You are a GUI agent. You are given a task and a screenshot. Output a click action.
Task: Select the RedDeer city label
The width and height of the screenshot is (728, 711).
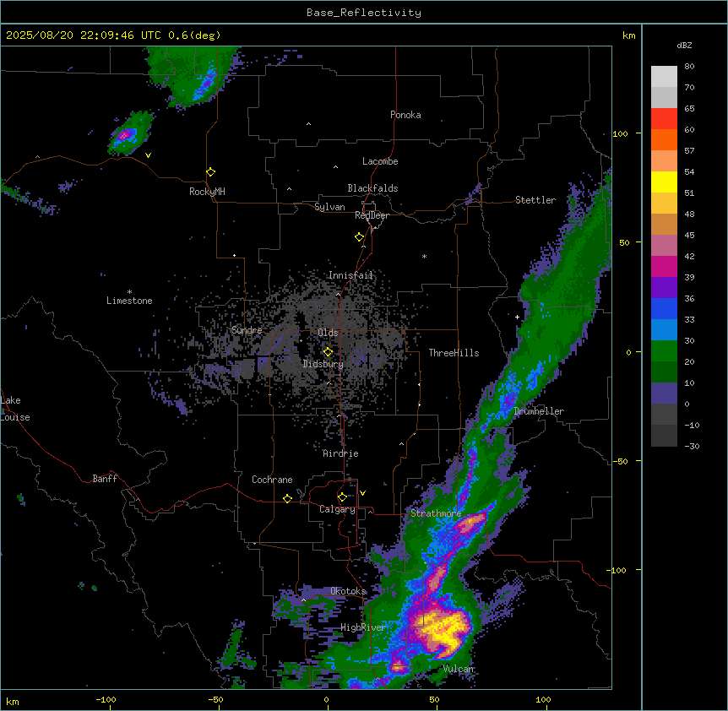tap(372, 215)
